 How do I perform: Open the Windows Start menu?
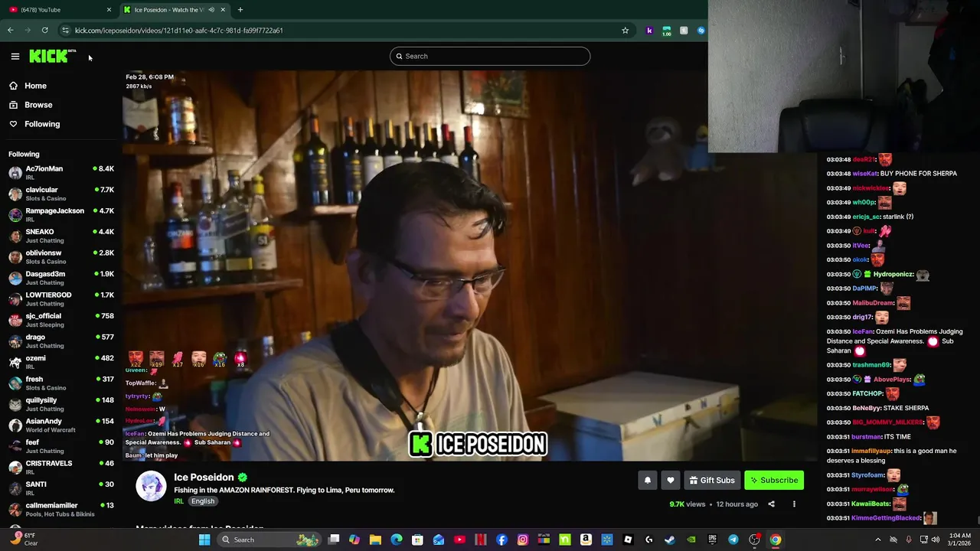coord(204,540)
